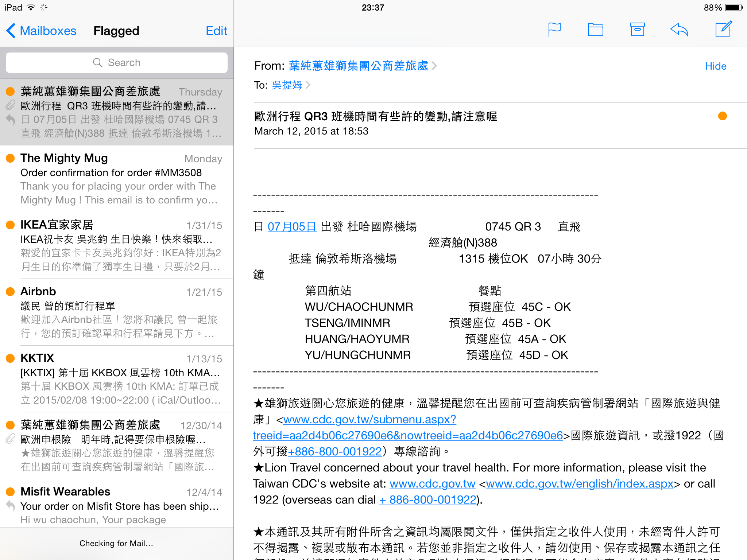Image resolution: width=747 pixels, height=560 pixels.
Task: Tap the Flagged mailbox title
Action: [116, 31]
